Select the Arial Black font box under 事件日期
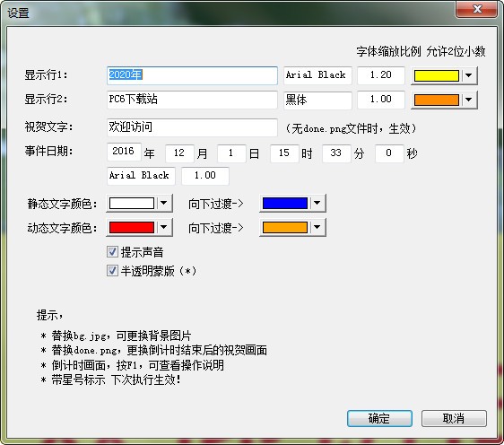This screenshot has width=504, height=445. coord(141,176)
